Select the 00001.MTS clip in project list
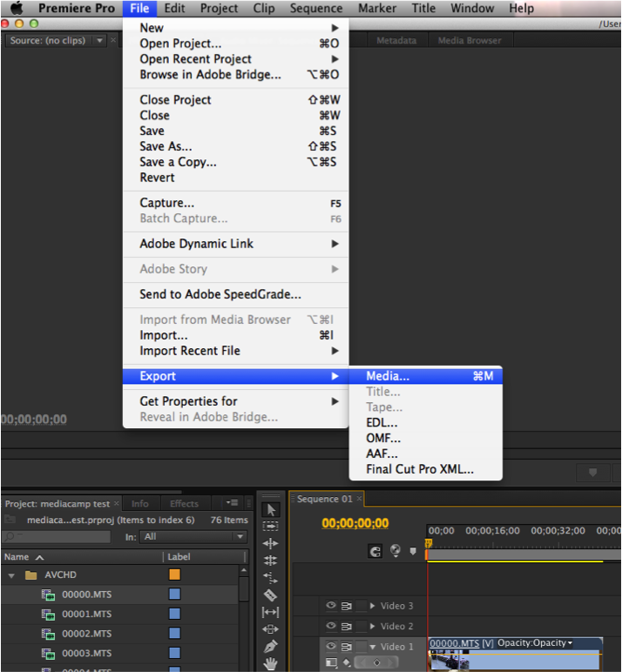Image resolution: width=622 pixels, height=672 pixels. (x=86, y=615)
